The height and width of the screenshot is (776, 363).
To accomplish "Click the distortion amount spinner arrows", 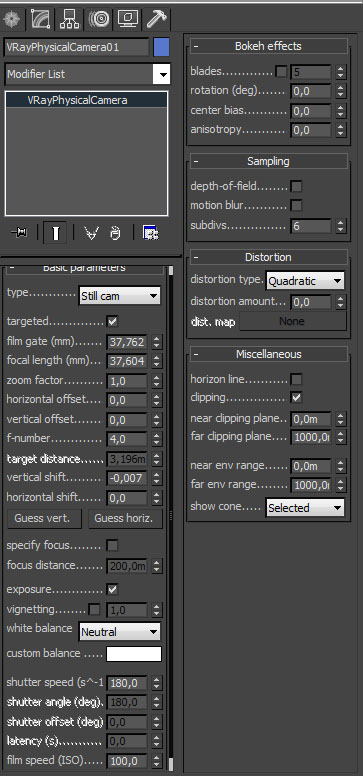I will pos(340,302).
